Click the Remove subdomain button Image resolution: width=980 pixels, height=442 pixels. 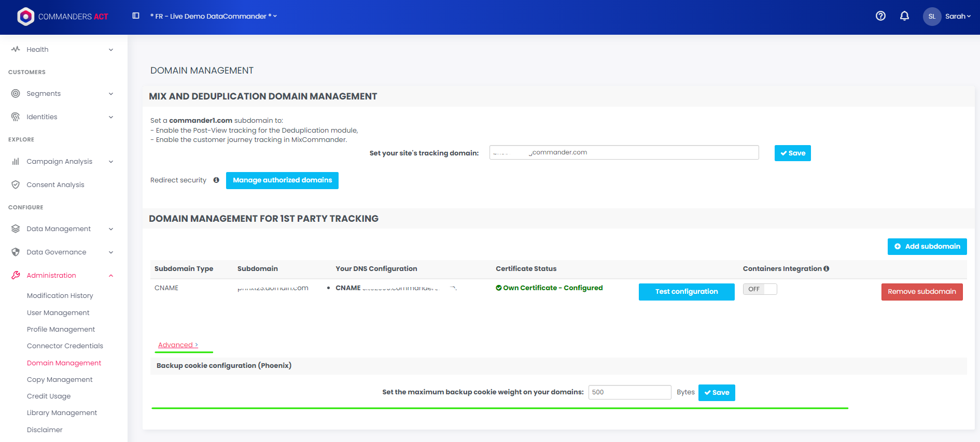click(921, 292)
